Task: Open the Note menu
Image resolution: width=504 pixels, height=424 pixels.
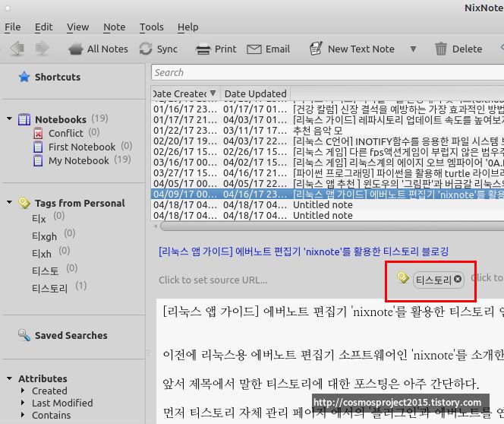Action: pyautogui.click(x=115, y=27)
